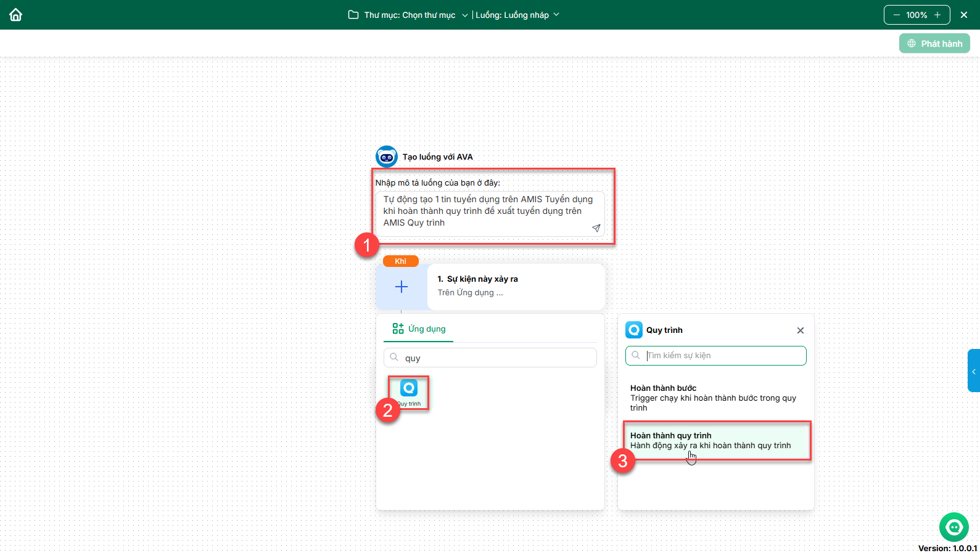This screenshot has width=980, height=553.
Task: Close the Quy trình event panel
Action: (x=801, y=330)
